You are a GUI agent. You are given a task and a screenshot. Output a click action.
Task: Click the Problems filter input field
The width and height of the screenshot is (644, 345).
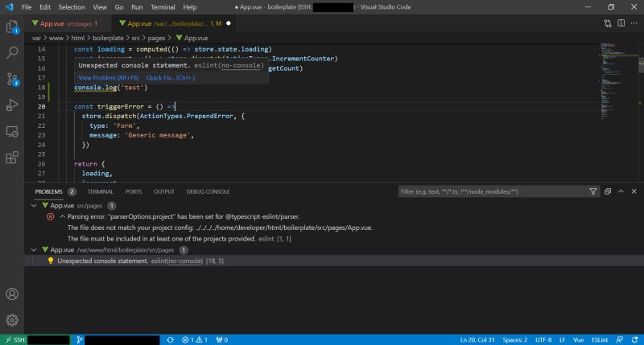click(x=493, y=191)
